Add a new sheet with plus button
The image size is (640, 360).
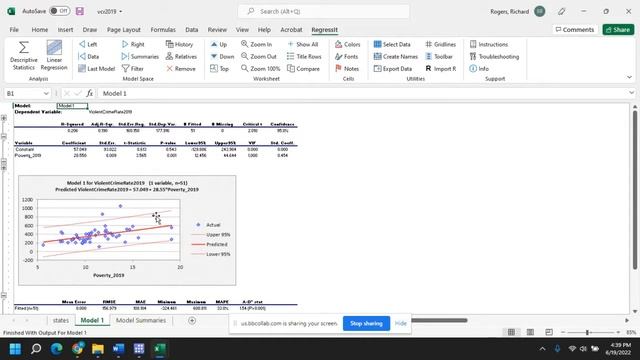point(192,320)
